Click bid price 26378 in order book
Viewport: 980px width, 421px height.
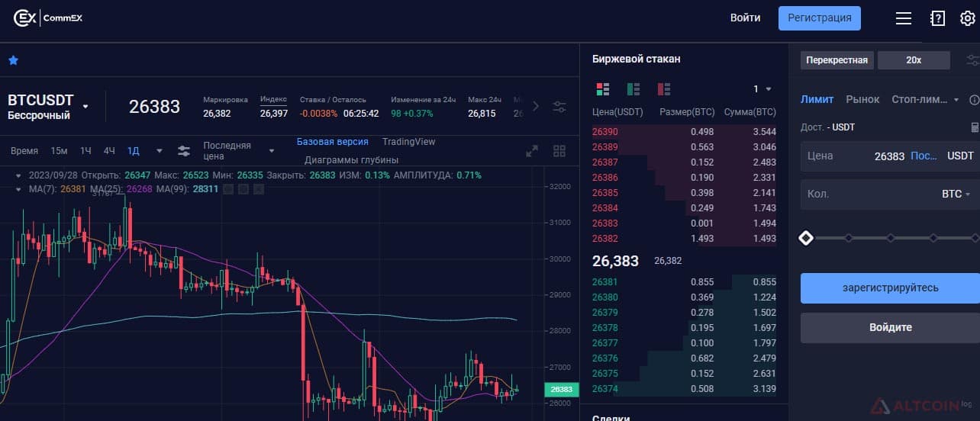coord(605,328)
